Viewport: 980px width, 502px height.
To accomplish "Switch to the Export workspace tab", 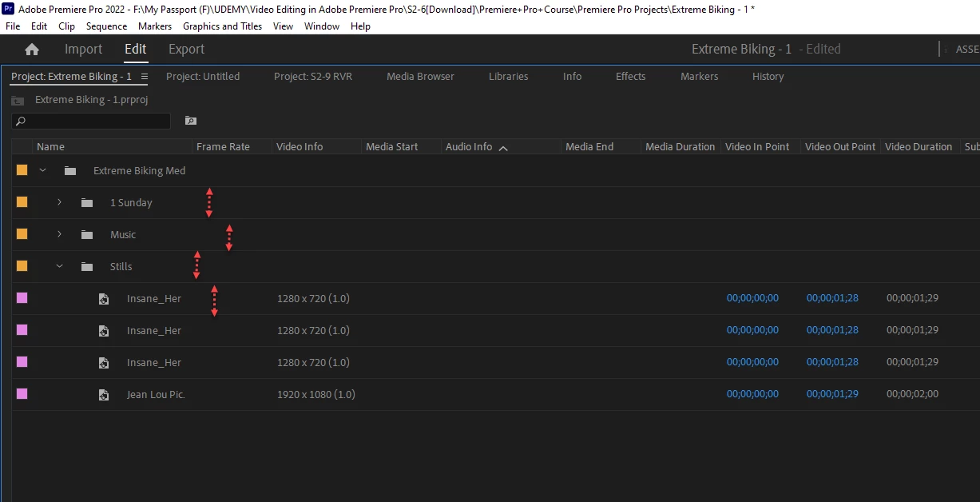I will point(187,50).
